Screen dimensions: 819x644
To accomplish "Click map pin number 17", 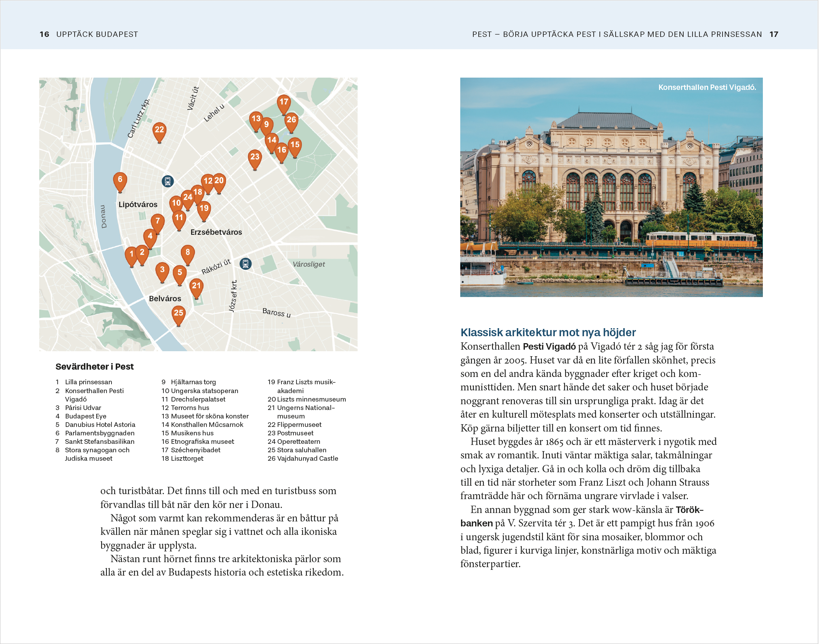I will point(284,103).
